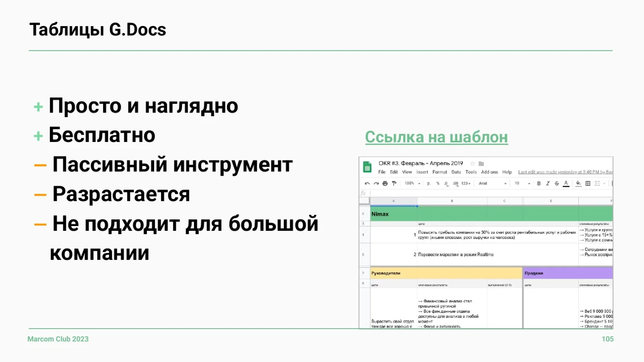Increase decimal places button
The width and height of the screenshot is (644, 362).
coord(455,183)
